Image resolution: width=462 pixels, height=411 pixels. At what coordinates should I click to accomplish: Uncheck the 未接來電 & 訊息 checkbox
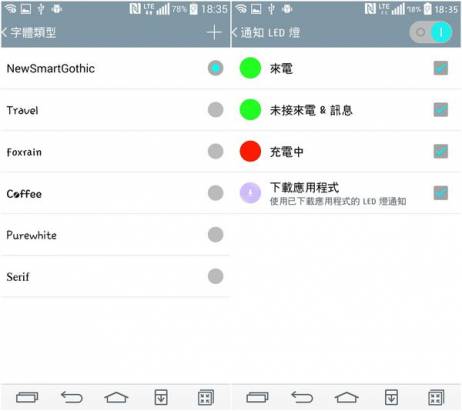441,110
